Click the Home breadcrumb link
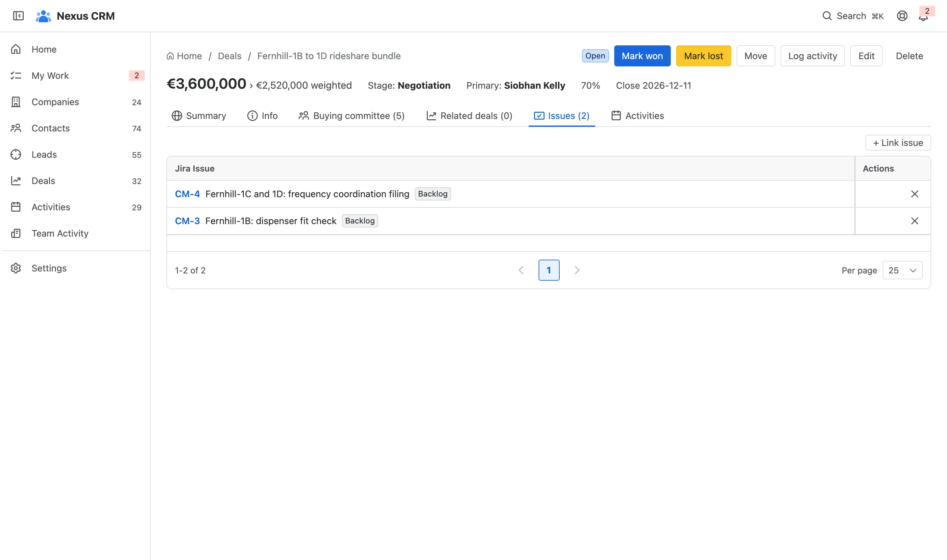Viewport: 947px width, 560px height. pyautogui.click(x=184, y=56)
